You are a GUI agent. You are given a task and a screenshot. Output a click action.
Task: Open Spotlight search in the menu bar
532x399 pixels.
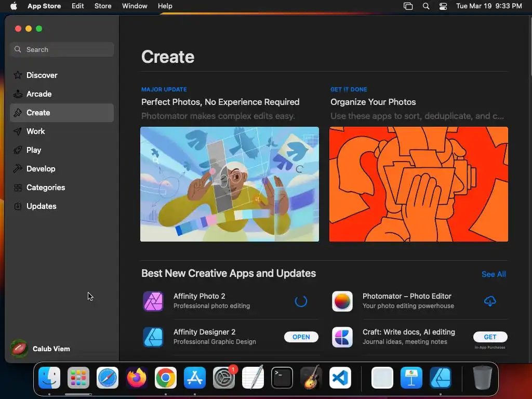click(x=426, y=6)
